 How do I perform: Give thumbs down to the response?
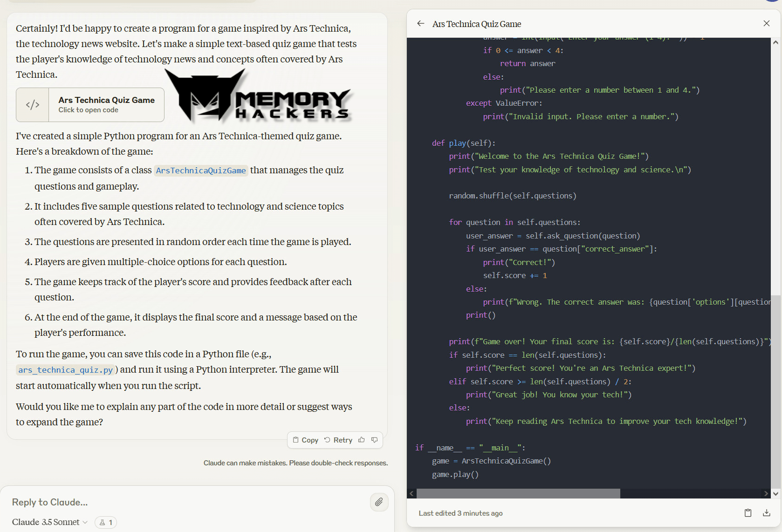tap(374, 440)
